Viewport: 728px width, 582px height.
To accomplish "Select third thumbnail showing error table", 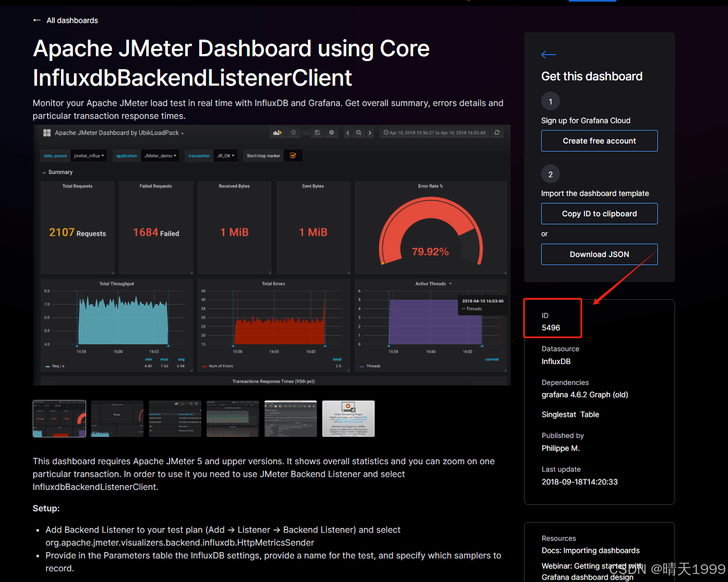I will (175, 419).
